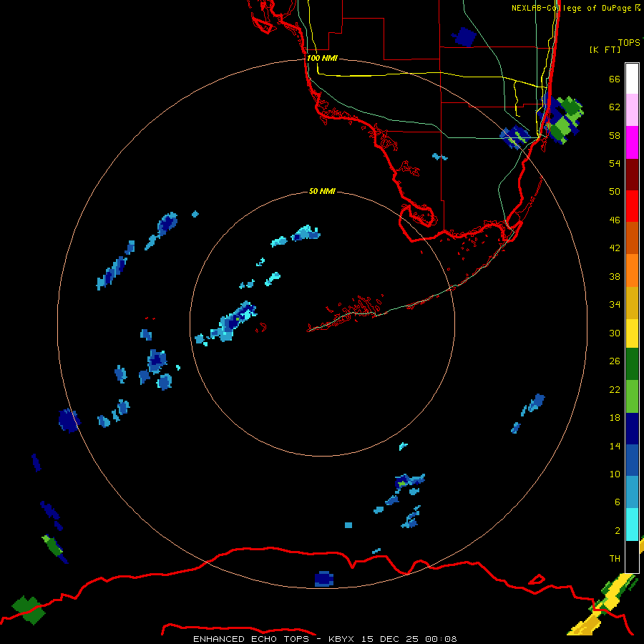The height and width of the screenshot is (644, 644).
Task: Click the white swatch in the tops legend
Action: pos(632,79)
